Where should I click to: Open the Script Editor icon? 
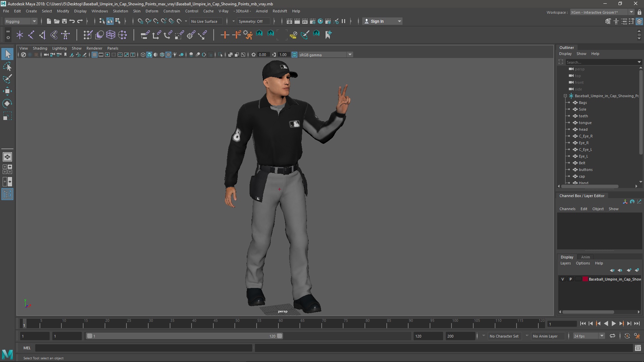(x=638, y=348)
